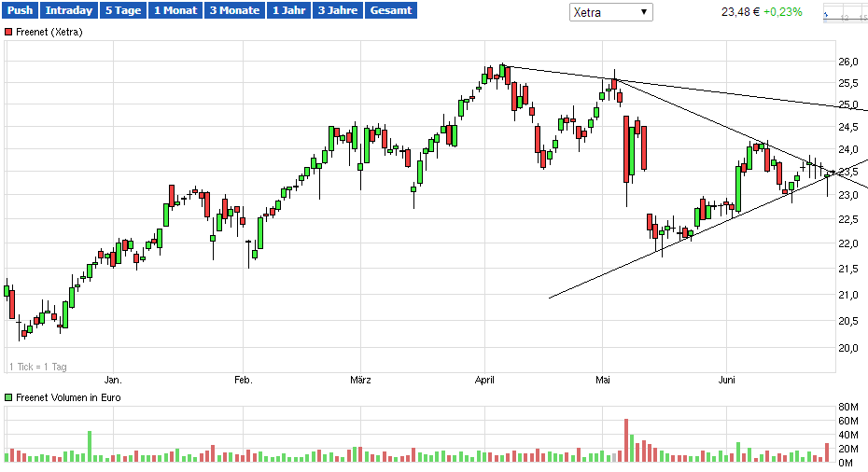Click the +0,23% price change value
Screen dimensions: 868x472
click(x=782, y=12)
